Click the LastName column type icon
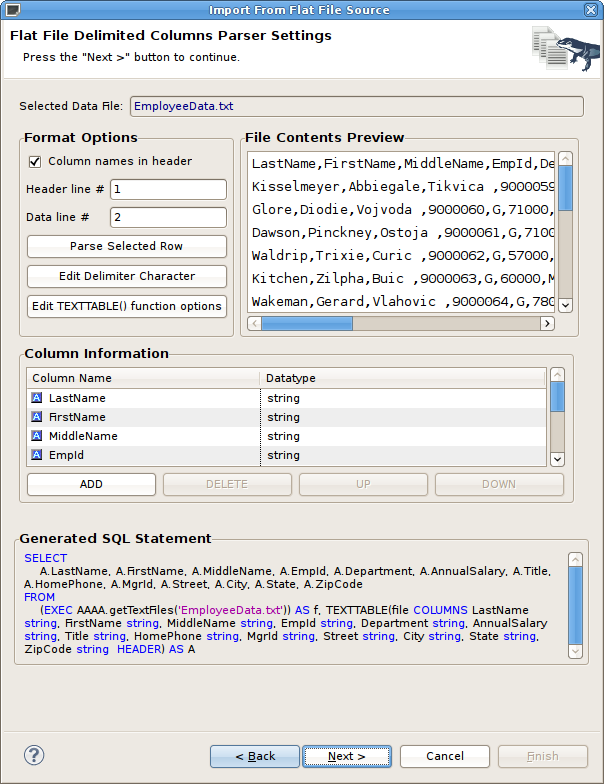Viewport: 604px width, 784px height. pos(36,398)
